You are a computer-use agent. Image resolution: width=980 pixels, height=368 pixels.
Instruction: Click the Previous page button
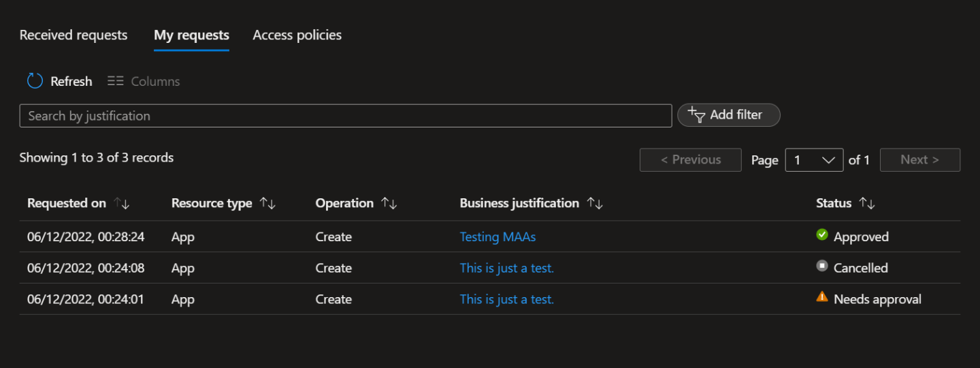point(691,160)
